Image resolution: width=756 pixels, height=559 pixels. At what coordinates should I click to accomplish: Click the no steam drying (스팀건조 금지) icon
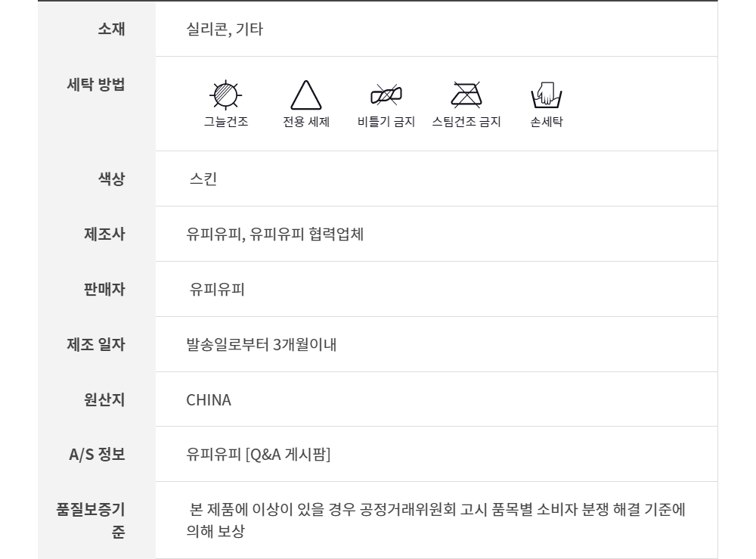point(466,95)
